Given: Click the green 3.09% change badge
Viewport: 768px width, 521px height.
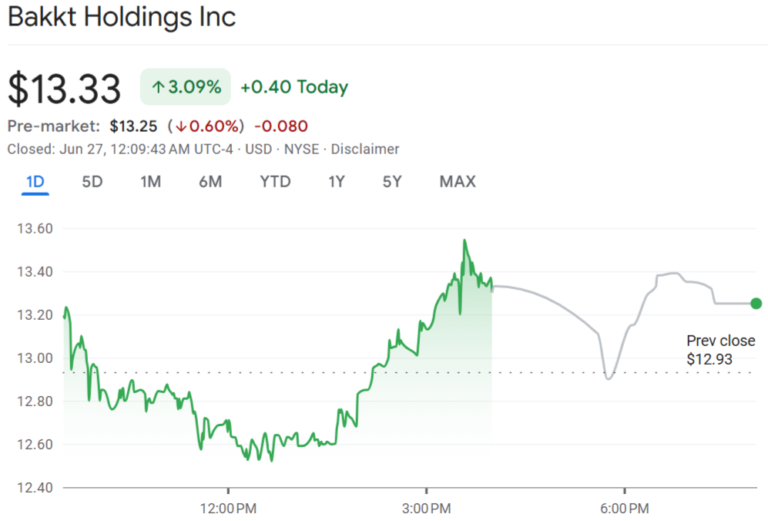Looking at the screenshot, I should click(186, 87).
